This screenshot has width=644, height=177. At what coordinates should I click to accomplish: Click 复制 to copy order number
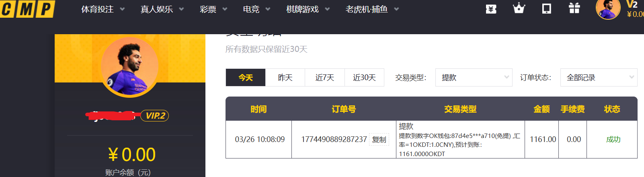tap(379, 140)
